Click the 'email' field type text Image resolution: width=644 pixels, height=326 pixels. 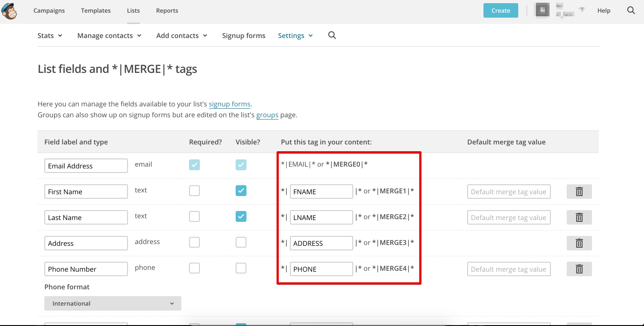coord(143,164)
